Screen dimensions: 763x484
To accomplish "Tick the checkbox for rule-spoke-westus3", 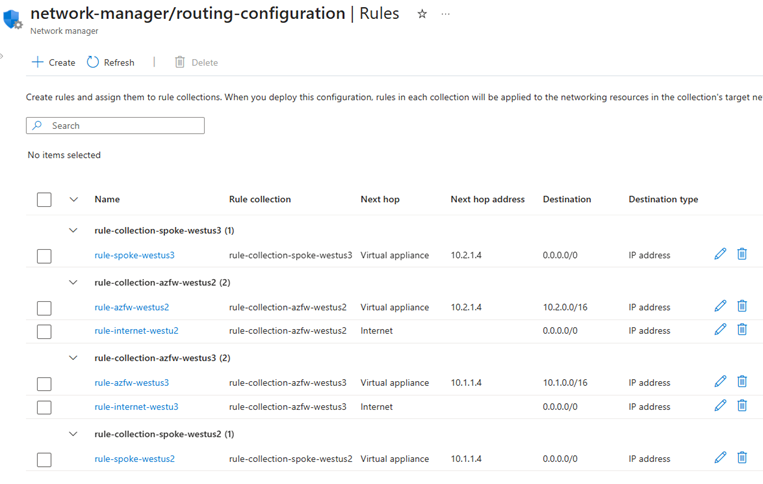I will pyautogui.click(x=44, y=256).
